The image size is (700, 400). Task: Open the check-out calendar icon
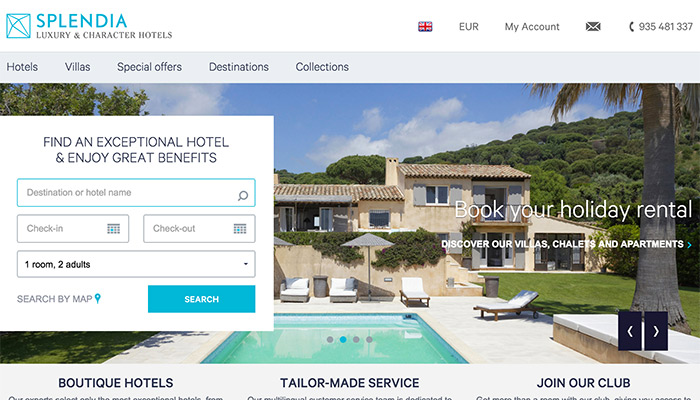(240, 229)
